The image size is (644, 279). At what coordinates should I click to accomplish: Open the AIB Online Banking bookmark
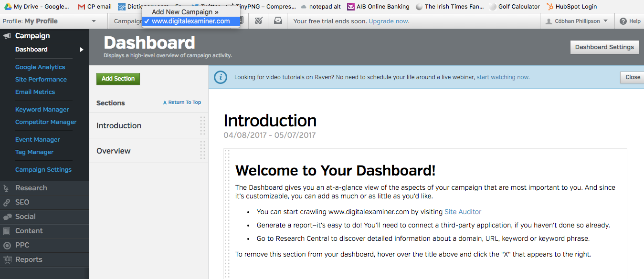pos(378,7)
